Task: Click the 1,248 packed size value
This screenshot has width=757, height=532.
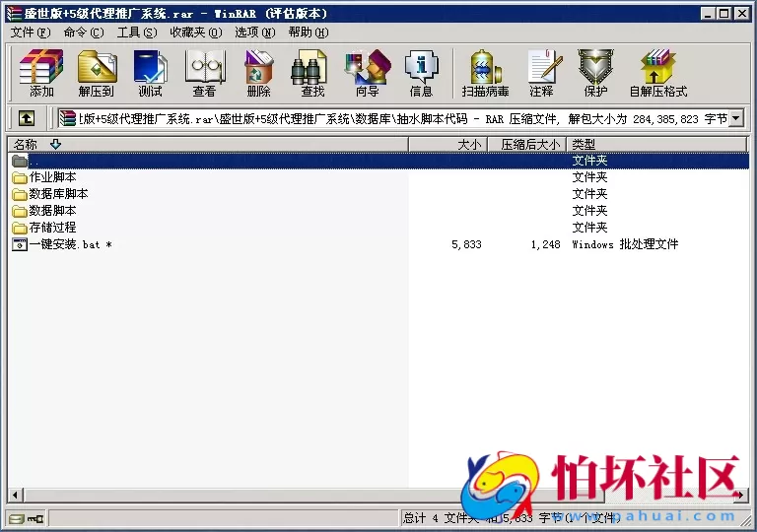Action: point(545,244)
